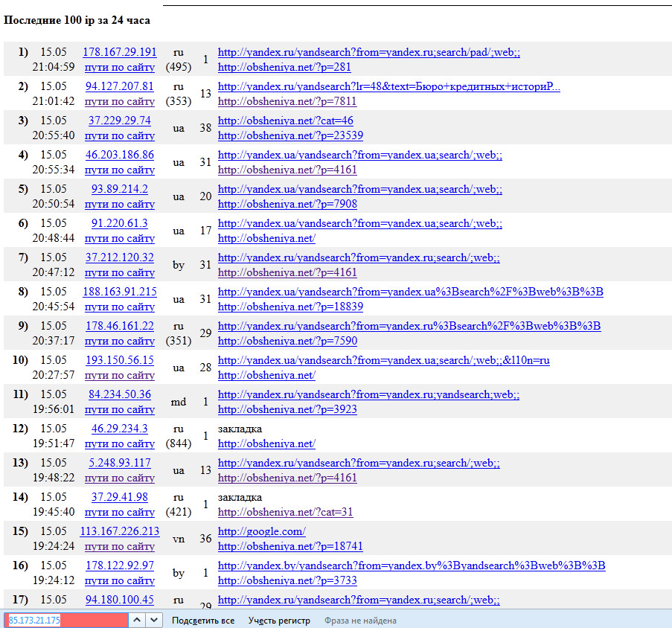The image size is (672, 628).
Task: Click 'пути по сайту' under 193.150.56.15
Action: point(120,376)
